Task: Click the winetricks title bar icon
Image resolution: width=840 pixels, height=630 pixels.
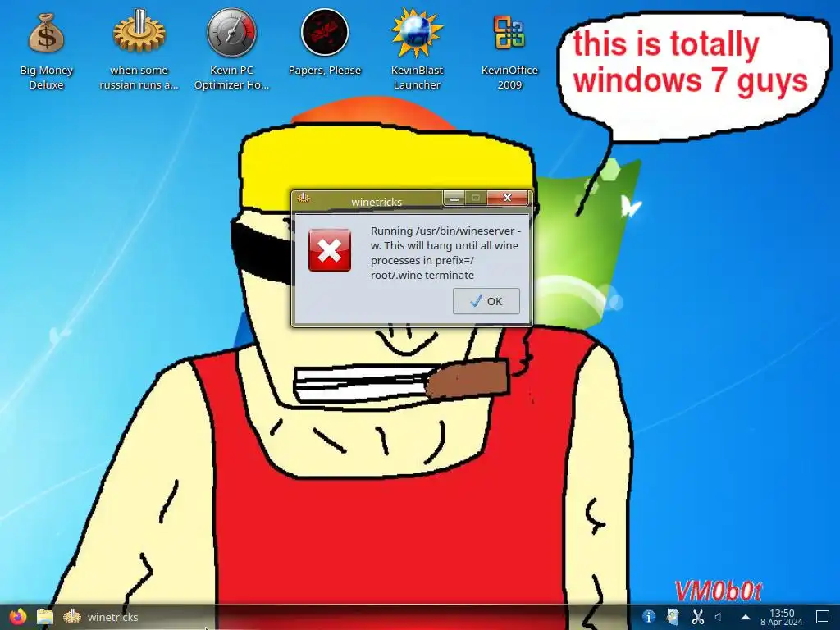Action: (304, 199)
